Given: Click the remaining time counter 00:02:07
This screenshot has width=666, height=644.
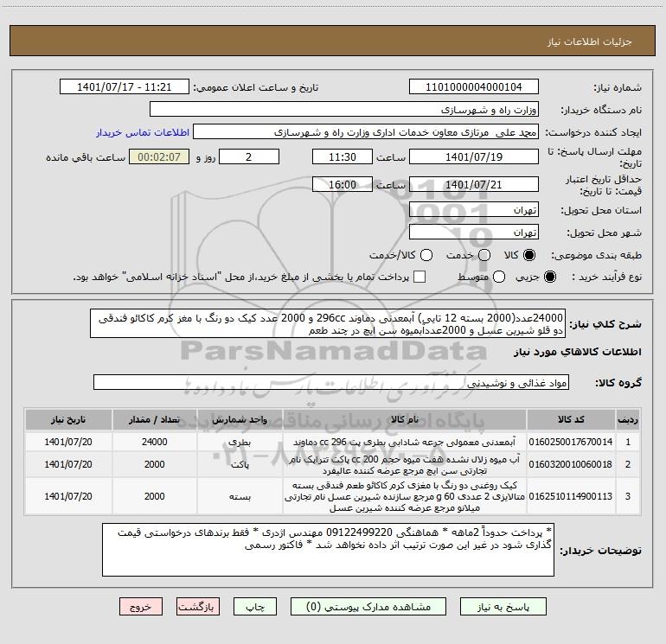Looking at the screenshot, I should pyautogui.click(x=159, y=156).
